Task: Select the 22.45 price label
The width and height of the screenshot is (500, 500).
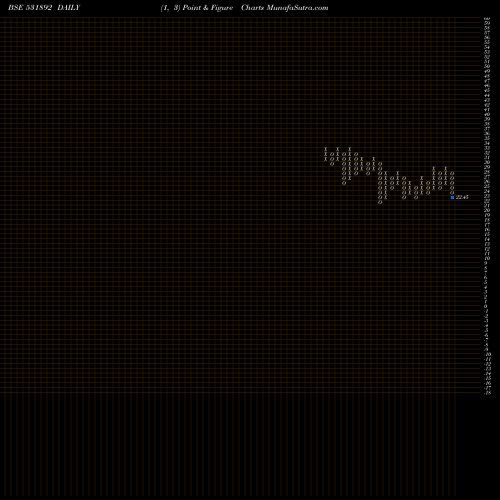Action: 462,197
